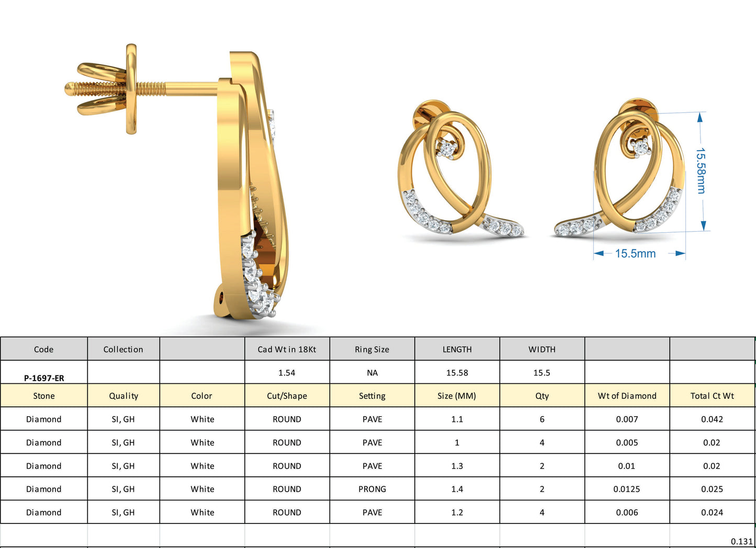The width and height of the screenshot is (756, 548).
Task: Select the quantity value 6
Action: tap(542, 419)
